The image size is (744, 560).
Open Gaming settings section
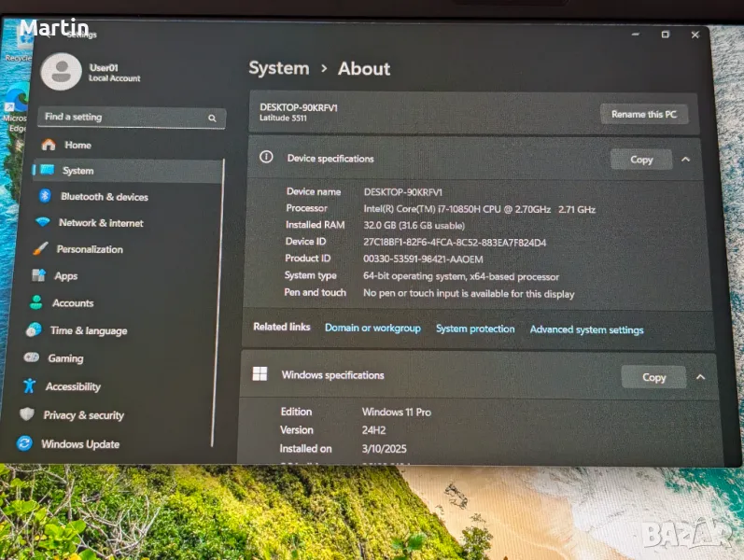coord(65,358)
